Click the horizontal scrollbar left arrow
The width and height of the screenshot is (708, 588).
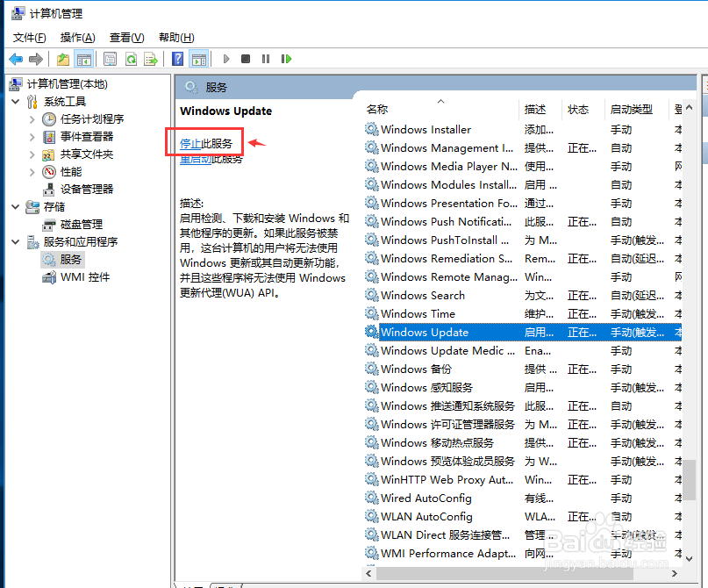point(368,574)
